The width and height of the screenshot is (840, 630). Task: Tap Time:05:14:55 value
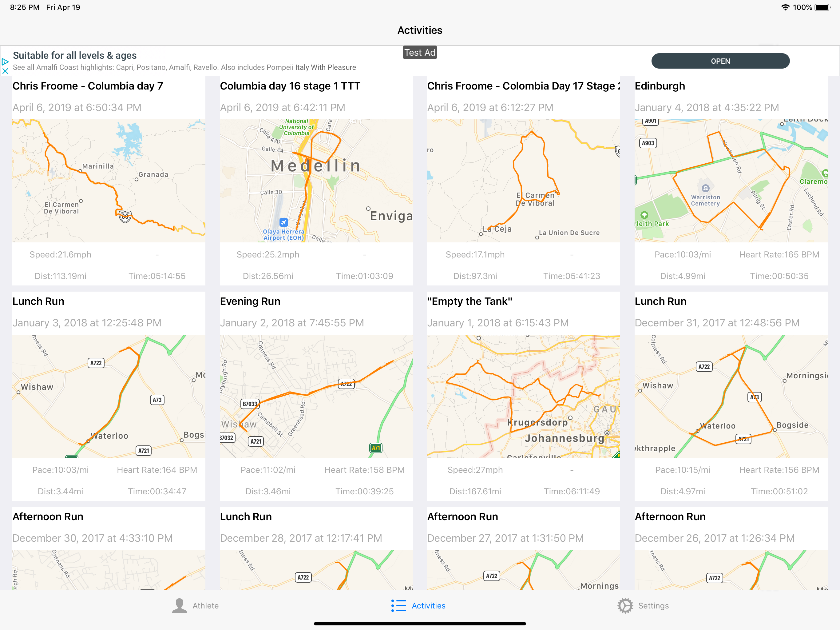(x=157, y=276)
